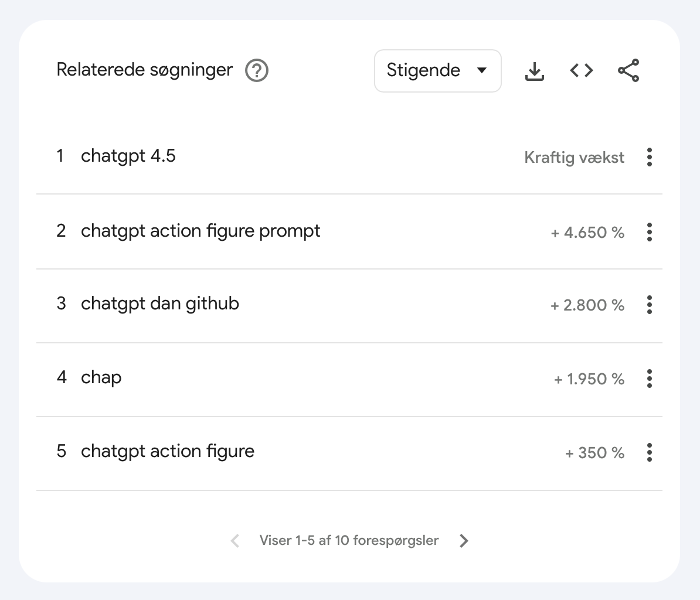Click the Kraftig vækst label
Screen dimensions: 700x600
click(x=574, y=158)
